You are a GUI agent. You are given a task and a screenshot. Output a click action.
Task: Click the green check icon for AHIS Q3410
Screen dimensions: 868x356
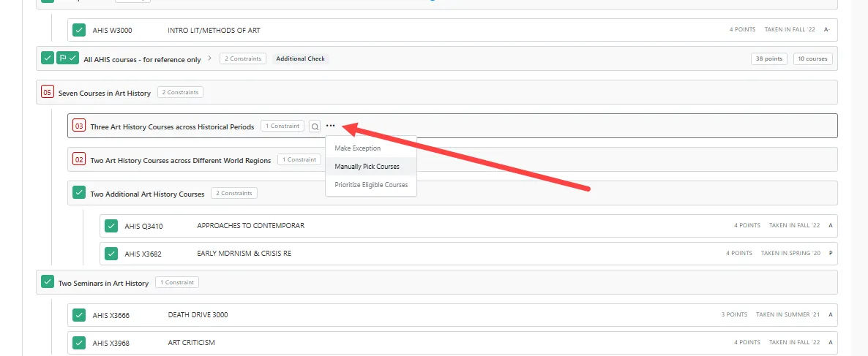click(x=111, y=226)
